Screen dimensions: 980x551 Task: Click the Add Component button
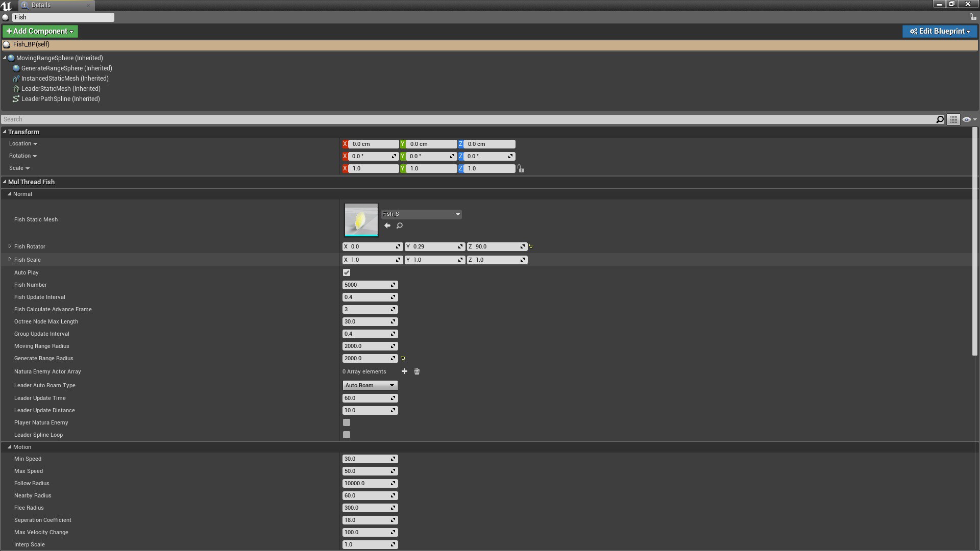pos(40,31)
